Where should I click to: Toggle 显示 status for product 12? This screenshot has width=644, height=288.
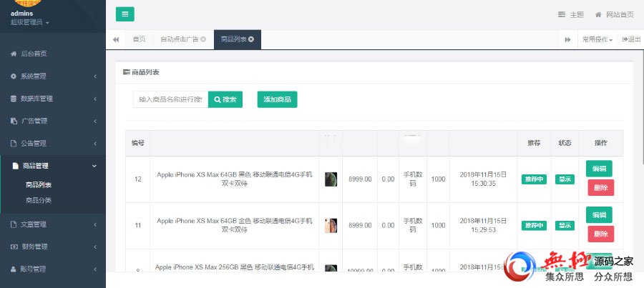565,179
